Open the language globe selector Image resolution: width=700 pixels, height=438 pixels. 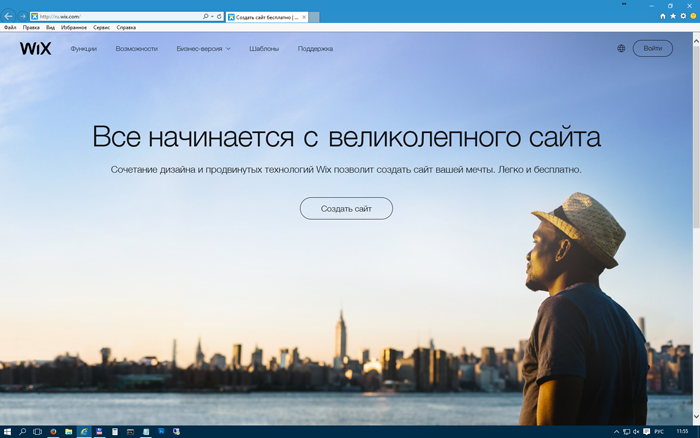pos(621,48)
